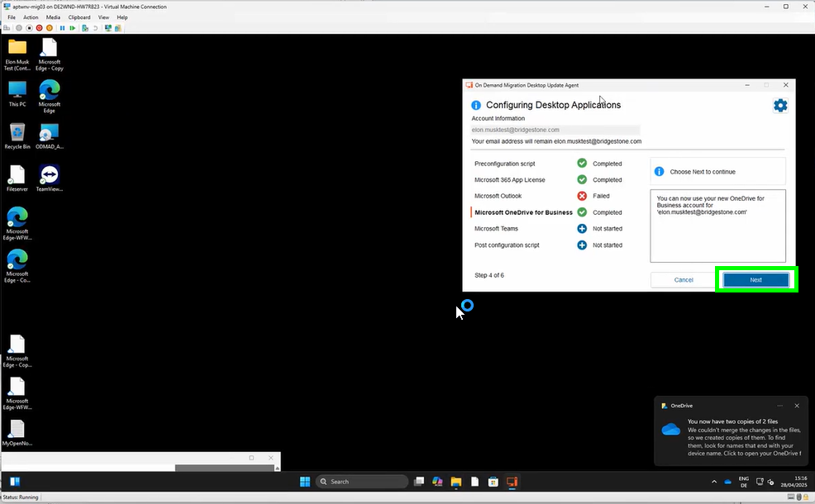Select the Fileserver desktop icon
815x504 pixels.
point(17,178)
